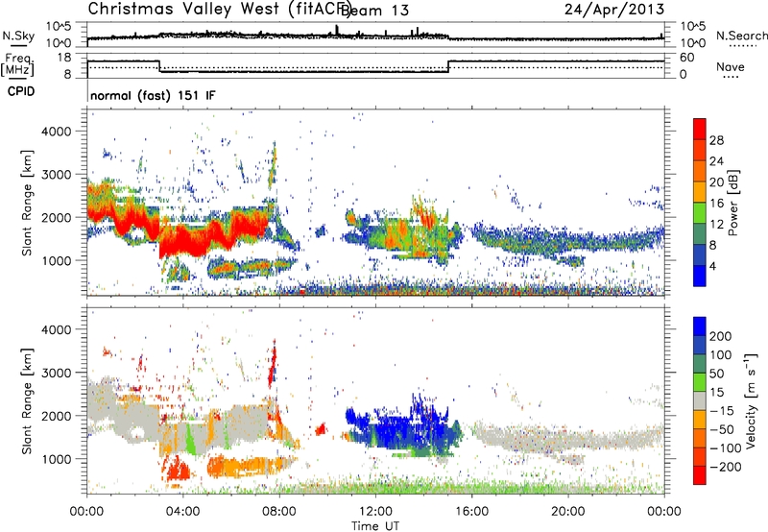Select the 'N.Sky' axis label
This screenshot has height=532, width=768.
coord(18,36)
